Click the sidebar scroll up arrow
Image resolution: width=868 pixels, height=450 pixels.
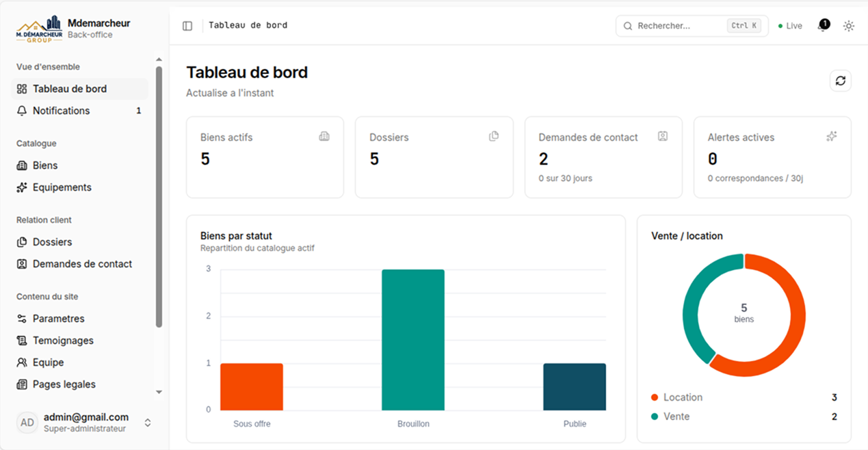(159, 59)
